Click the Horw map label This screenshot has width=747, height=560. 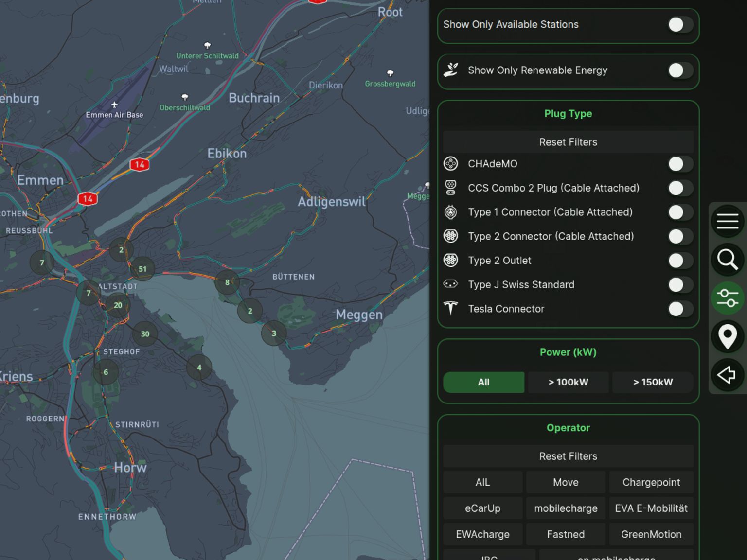click(x=130, y=468)
